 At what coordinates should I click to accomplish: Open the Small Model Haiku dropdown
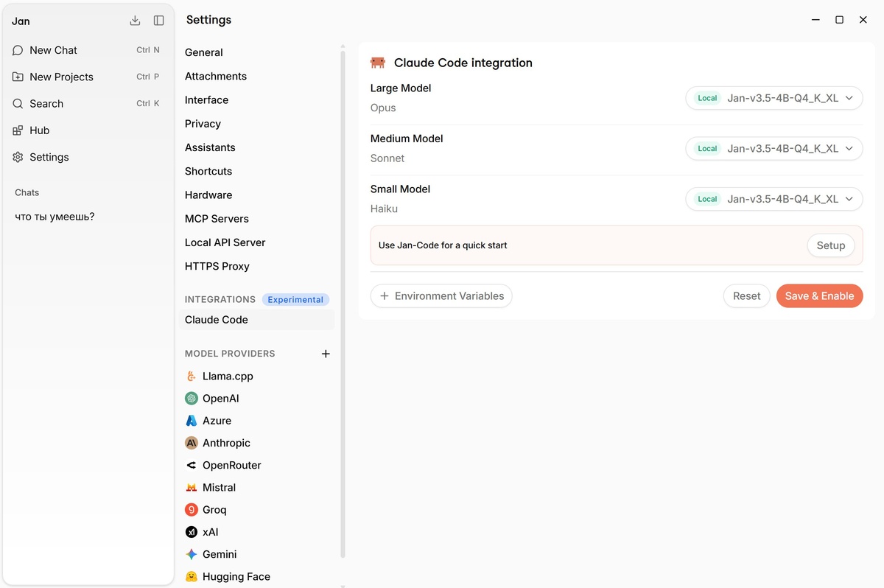coord(773,199)
